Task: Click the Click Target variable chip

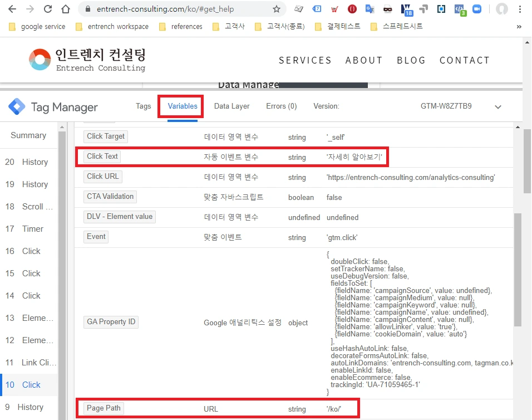Action: tap(106, 136)
